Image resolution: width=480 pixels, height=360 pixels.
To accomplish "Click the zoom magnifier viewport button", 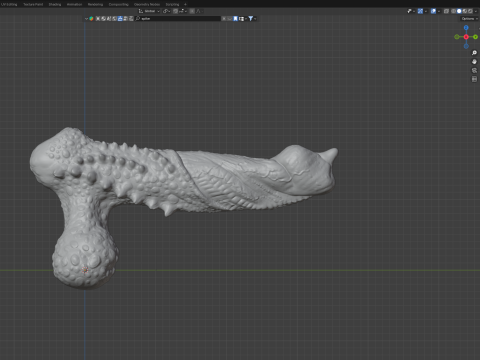I will click(x=474, y=53).
